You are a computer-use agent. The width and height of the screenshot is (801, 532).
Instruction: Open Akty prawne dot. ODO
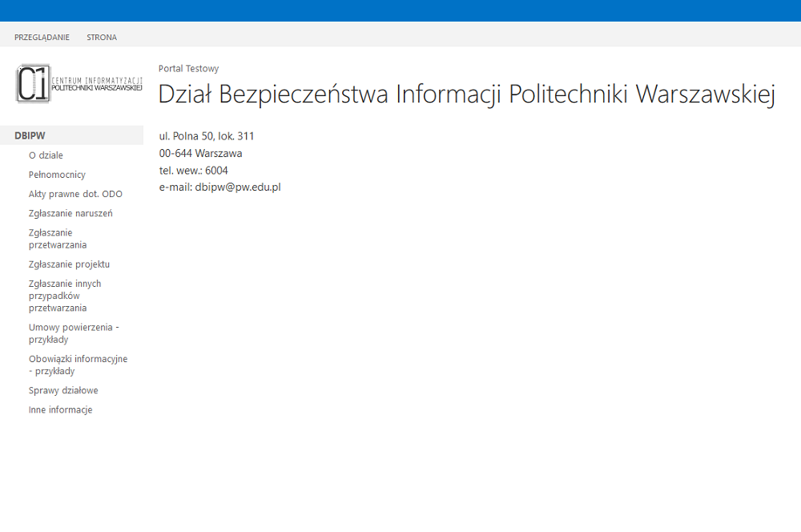click(75, 194)
